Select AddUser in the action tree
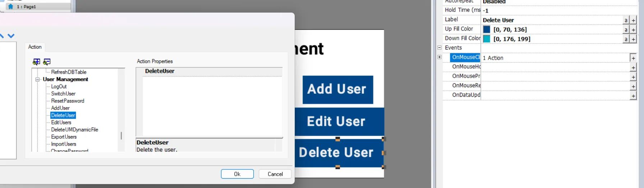The image size is (644, 188). 60,108
